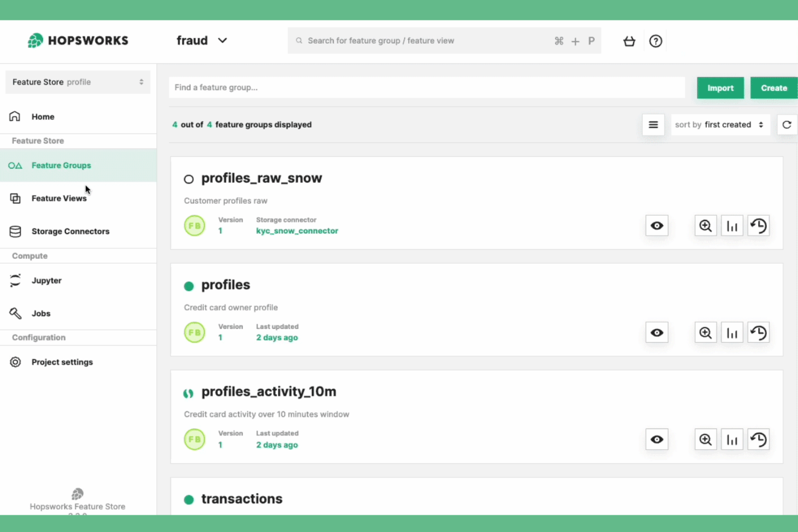The image size is (798, 532).
Task: Open Jobs in sidebar
Action: (x=78, y=313)
